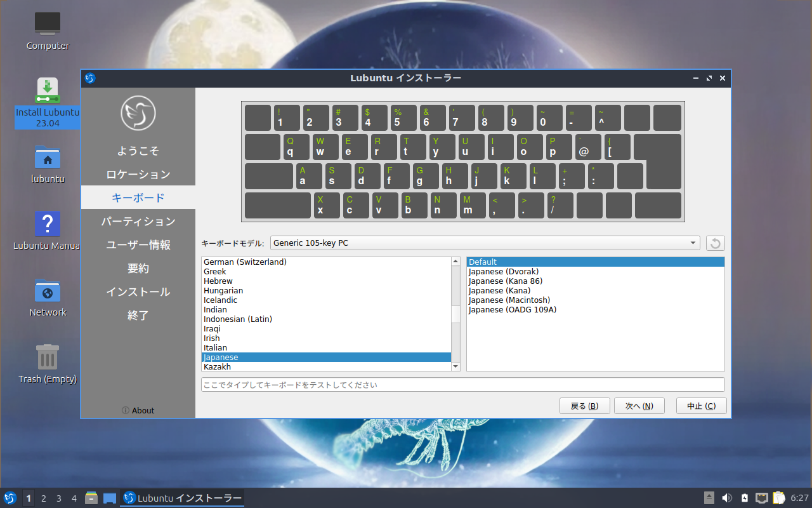
Task: Open the file manager icon in the taskbar
Action: pos(91,498)
